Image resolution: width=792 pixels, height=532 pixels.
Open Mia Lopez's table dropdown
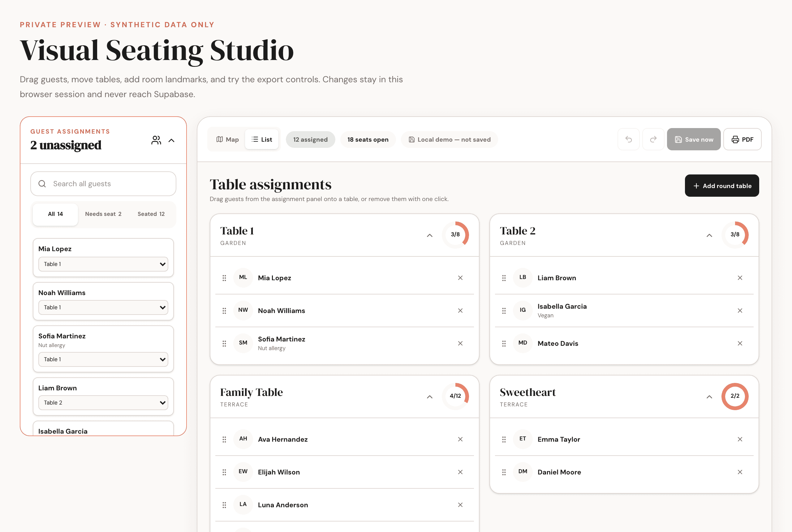pyautogui.click(x=103, y=264)
